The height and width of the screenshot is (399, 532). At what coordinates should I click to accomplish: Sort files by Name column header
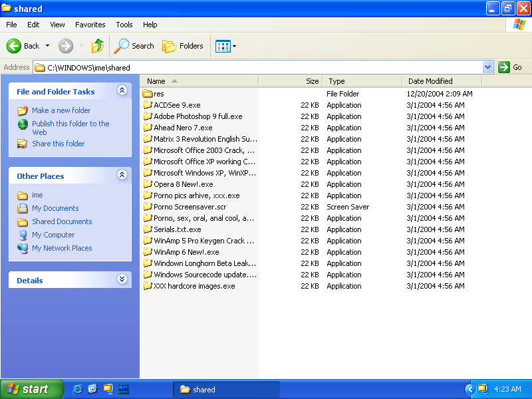click(x=199, y=81)
